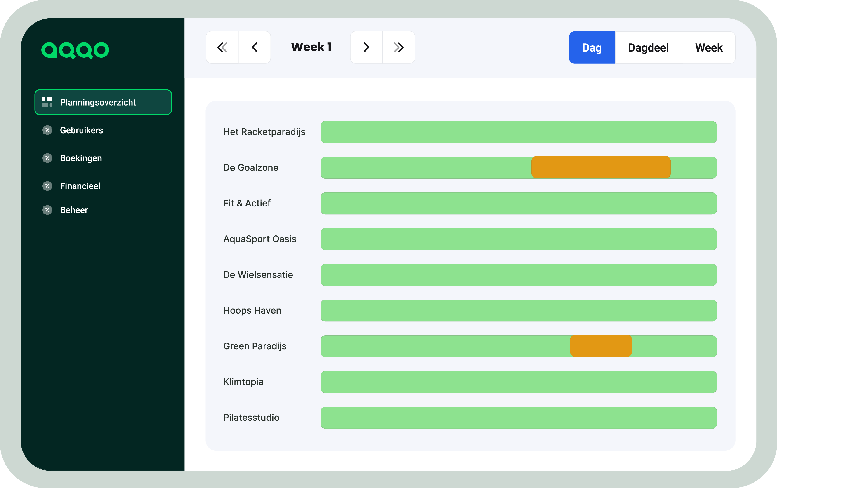Select the orange booking in Green Paradijs
The image size is (868, 488).
[601, 346]
